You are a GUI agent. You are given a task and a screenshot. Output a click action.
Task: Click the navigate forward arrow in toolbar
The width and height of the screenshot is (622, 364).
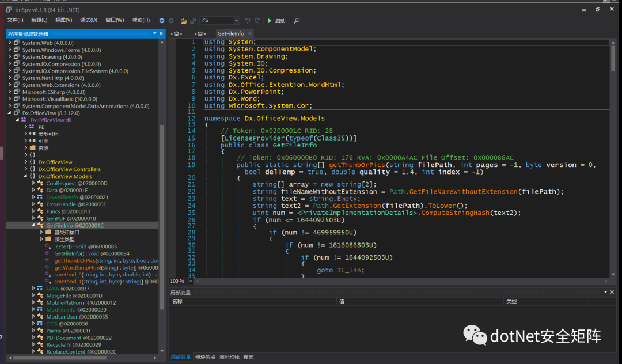tap(172, 21)
